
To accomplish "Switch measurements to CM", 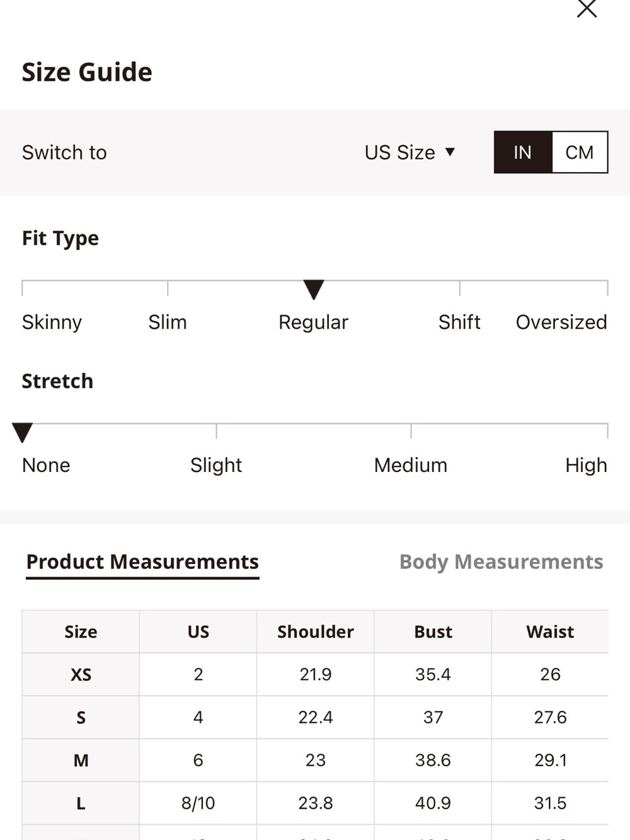I will coord(580,152).
